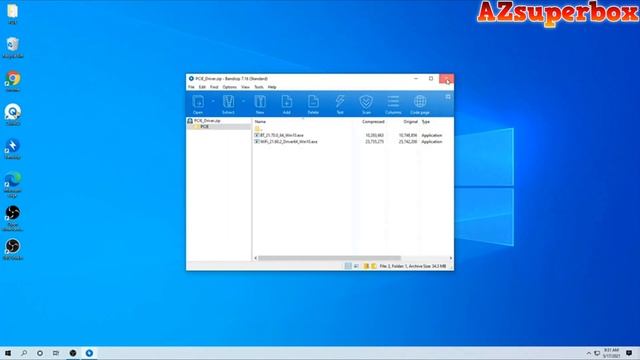
Task: Minimize the Bandizip window
Action: (416, 78)
